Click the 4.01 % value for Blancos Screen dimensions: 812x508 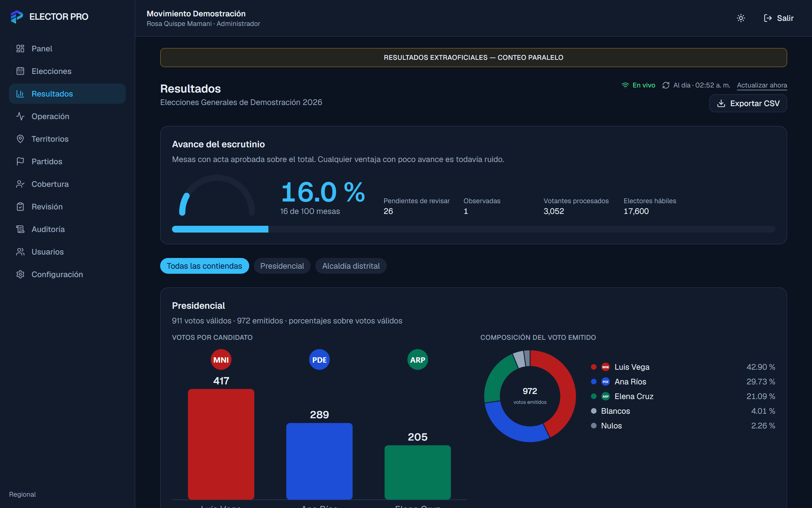coord(763,411)
